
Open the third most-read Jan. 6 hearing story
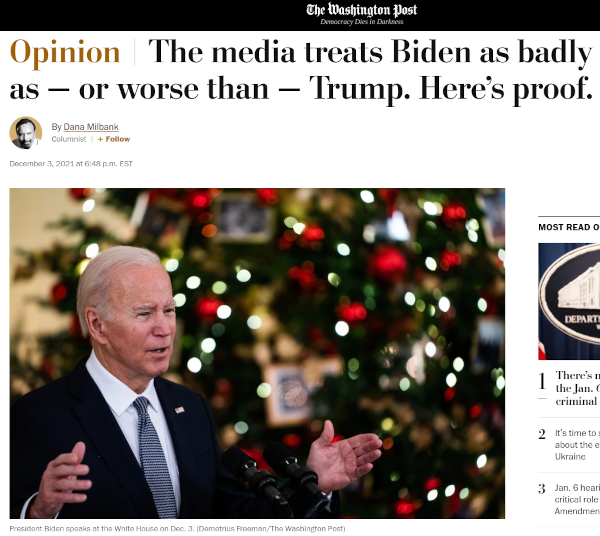(577, 499)
